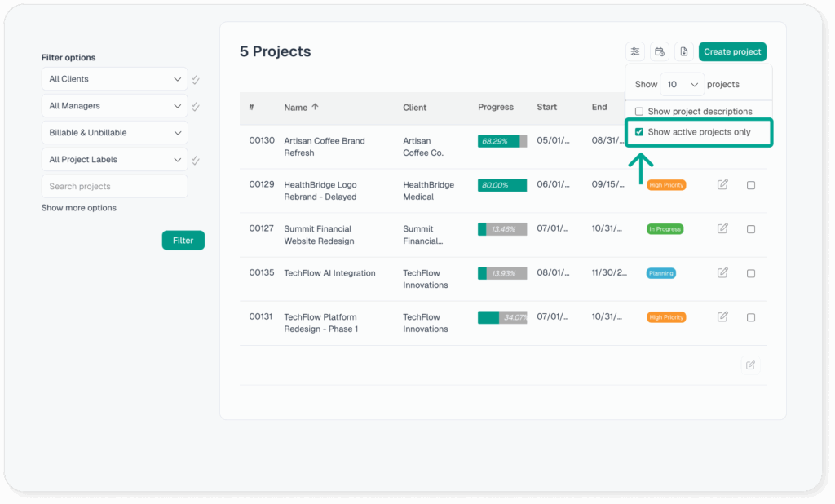Select the TechFlow Platform Redesign row checkbox
The height and width of the screenshot is (504, 835).
pyautogui.click(x=751, y=317)
